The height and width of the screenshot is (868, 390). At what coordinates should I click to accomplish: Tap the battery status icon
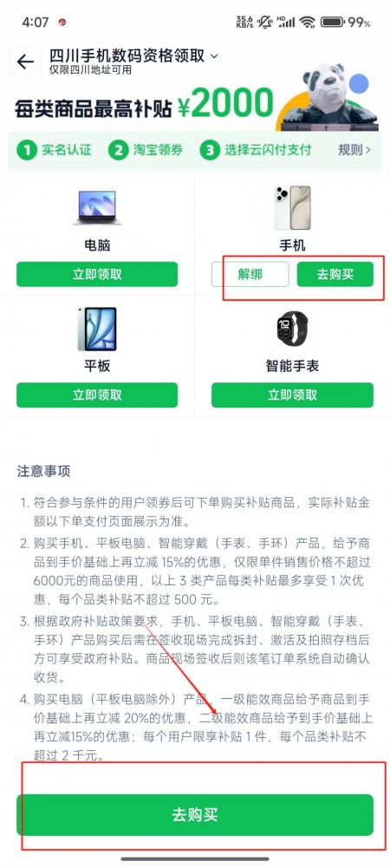333,23
